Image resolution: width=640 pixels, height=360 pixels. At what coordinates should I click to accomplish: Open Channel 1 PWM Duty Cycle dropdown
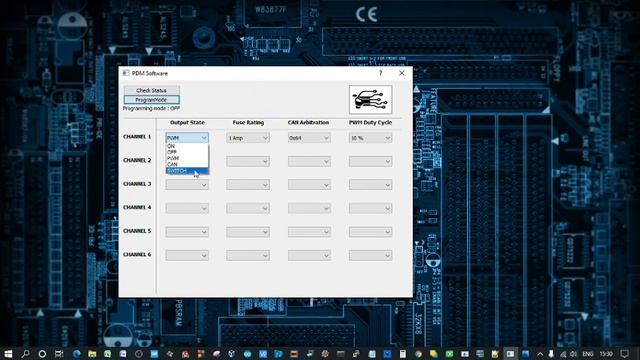[370, 138]
